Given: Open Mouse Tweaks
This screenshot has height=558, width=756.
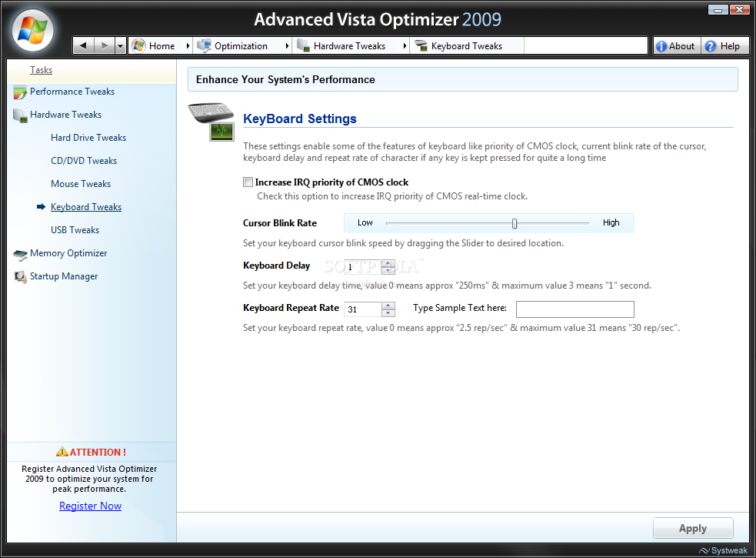Looking at the screenshot, I should click(x=81, y=184).
